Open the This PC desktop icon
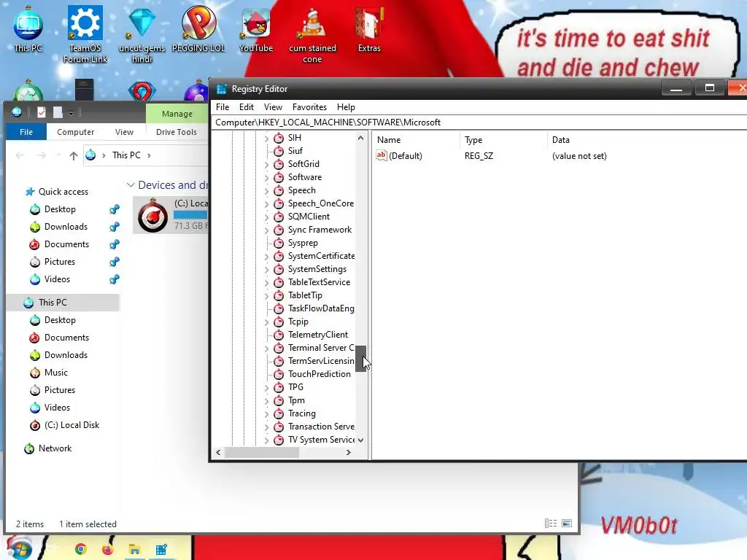Screen dimensions: 747x560 point(28,28)
